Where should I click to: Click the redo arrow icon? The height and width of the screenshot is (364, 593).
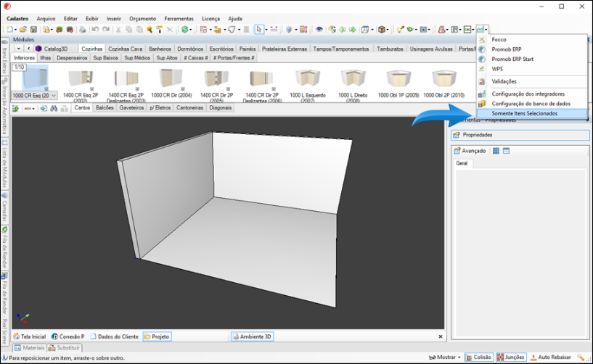(x=106, y=29)
